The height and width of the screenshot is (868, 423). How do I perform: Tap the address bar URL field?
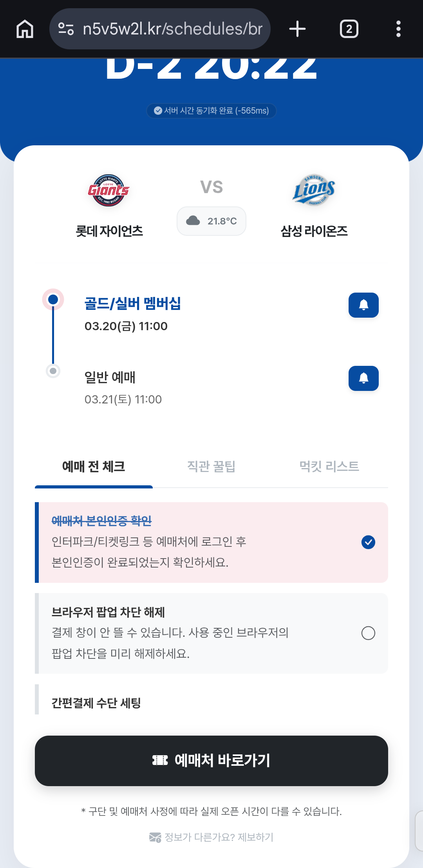point(172,29)
